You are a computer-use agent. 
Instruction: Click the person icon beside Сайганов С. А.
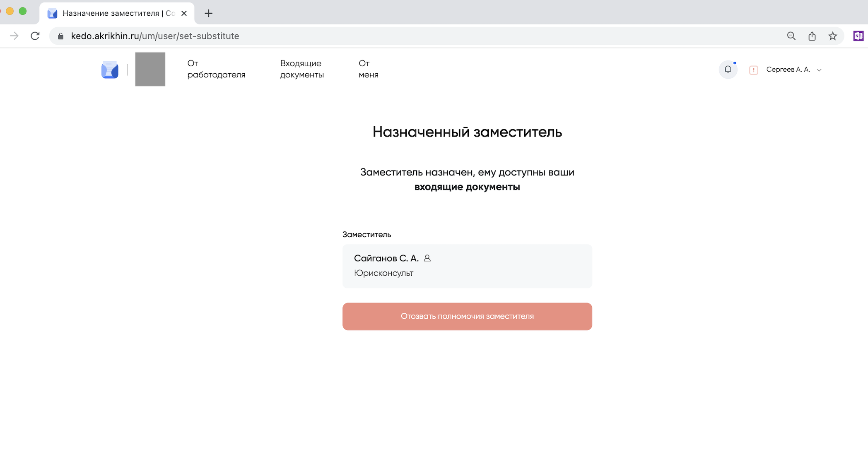tap(427, 258)
